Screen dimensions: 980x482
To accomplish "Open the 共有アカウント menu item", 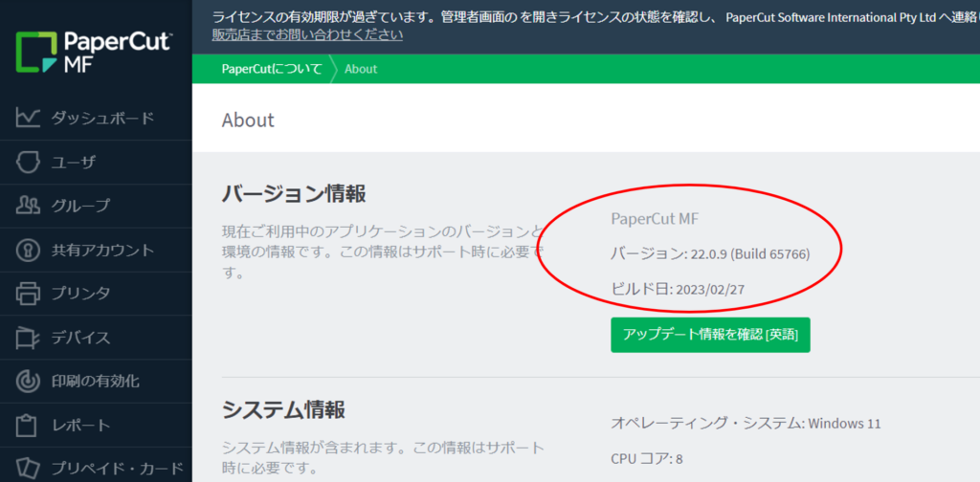I will pyautogui.click(x=97, y=250).
